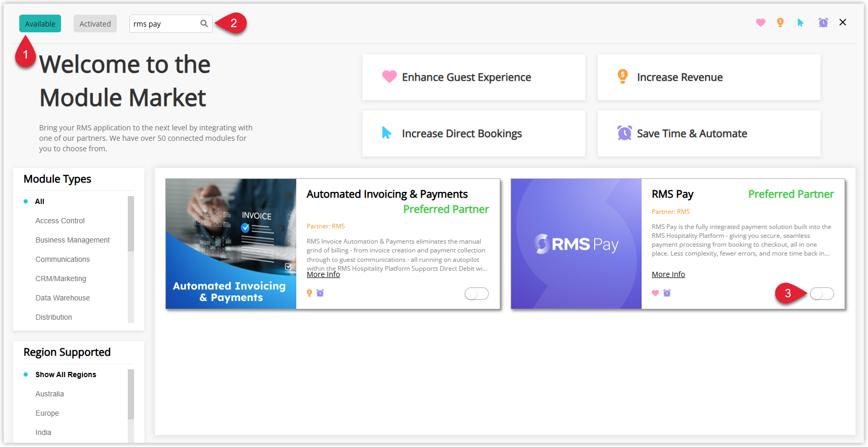This screenshot has width=868, height=447.
Task: Select the Australia region
Action: pos(50,394)
